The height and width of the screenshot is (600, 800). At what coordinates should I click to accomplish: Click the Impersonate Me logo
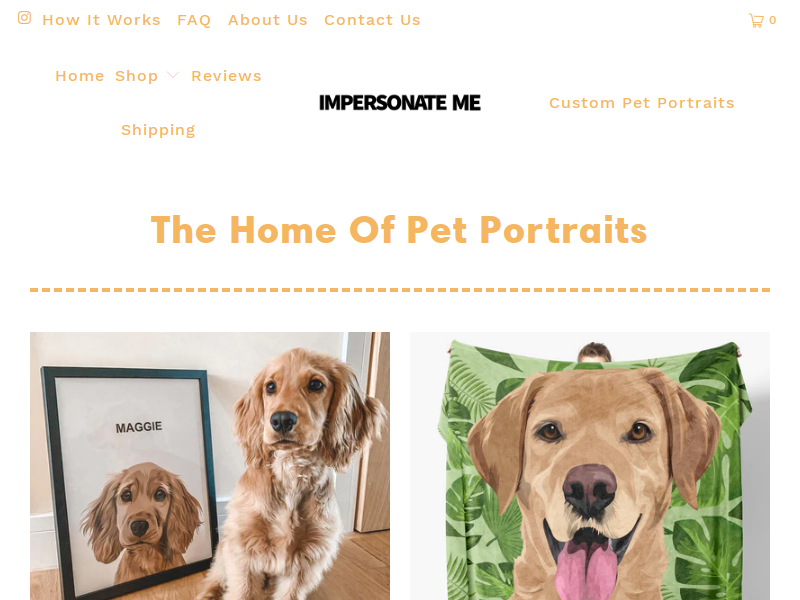click(399, 103)
